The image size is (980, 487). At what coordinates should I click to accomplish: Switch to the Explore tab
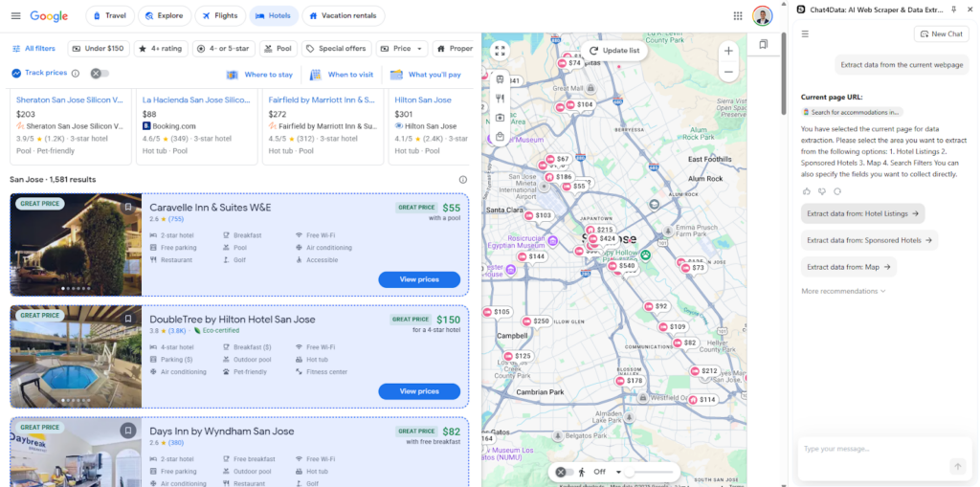click(165, 15)
